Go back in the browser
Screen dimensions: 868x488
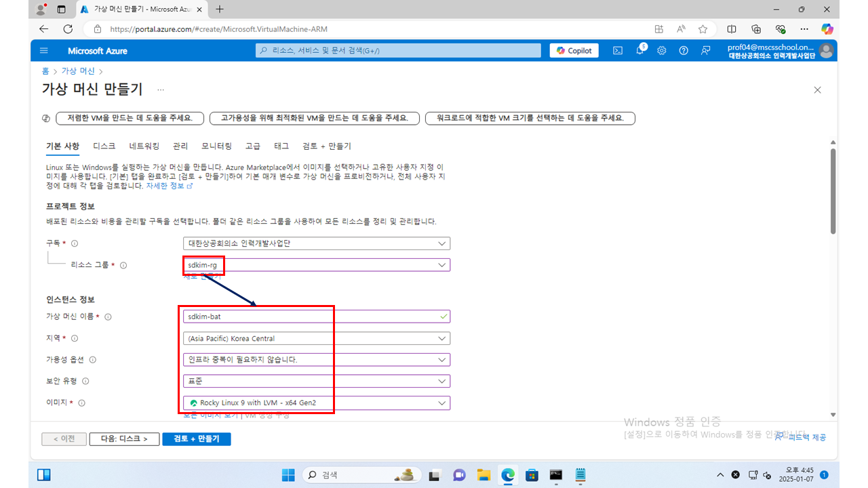(x=44, y=29)
